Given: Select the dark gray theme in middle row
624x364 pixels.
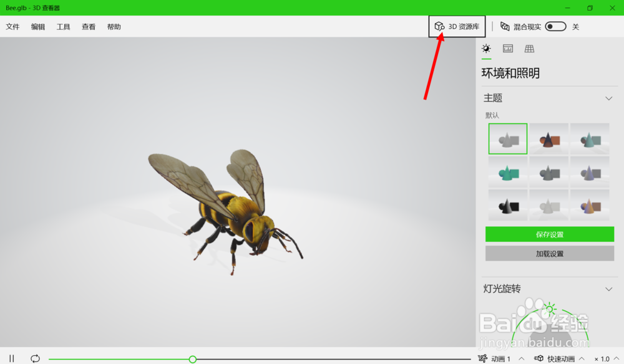Looking at the screenshot, I should [548, 171].
